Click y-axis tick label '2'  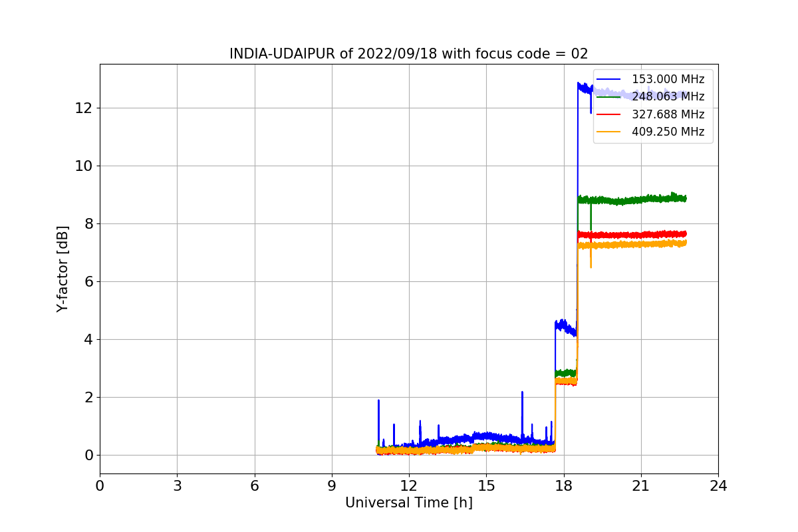point(88,397)
